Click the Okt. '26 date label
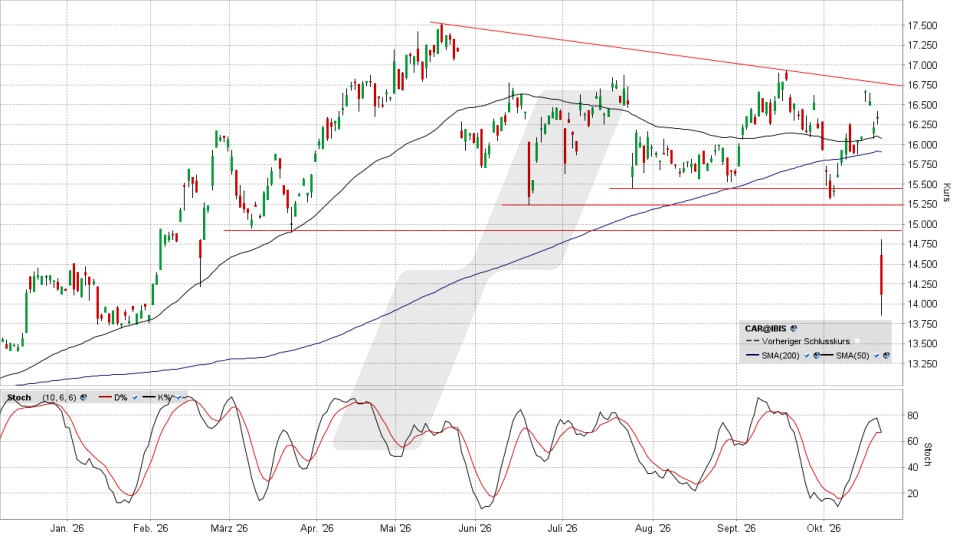This screenshot has height=540, width=960. (x=823, y=528)
